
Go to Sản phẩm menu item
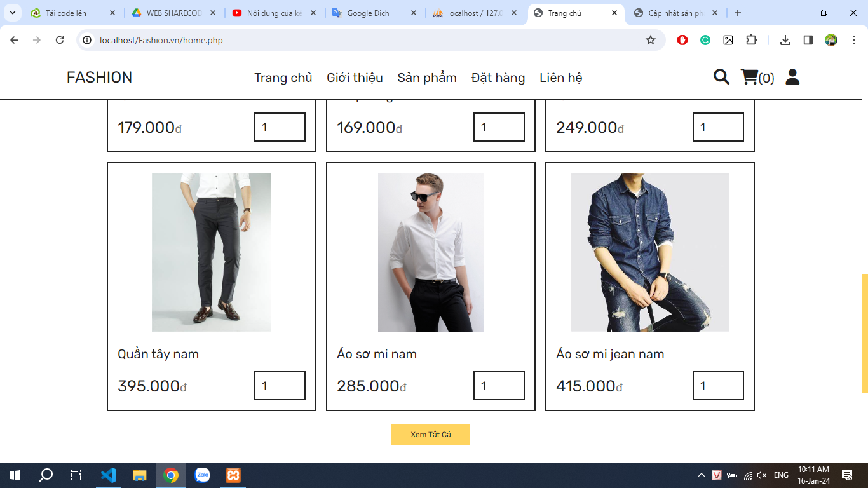(427, 78)
